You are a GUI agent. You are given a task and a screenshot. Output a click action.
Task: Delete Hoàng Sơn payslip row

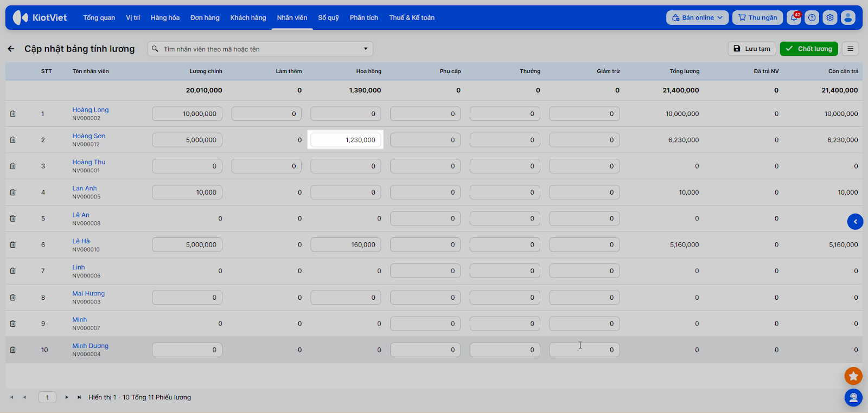click(12, 140)
